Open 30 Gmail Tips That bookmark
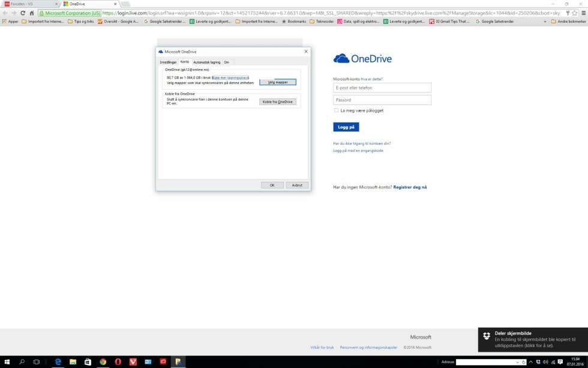588x368 pixels. [x=449, y=22]
